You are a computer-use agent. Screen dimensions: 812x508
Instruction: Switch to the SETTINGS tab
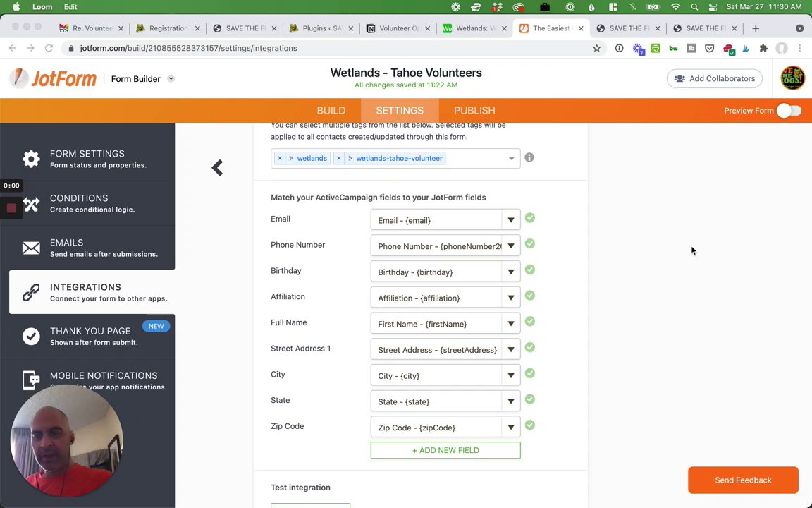point(400,110)
